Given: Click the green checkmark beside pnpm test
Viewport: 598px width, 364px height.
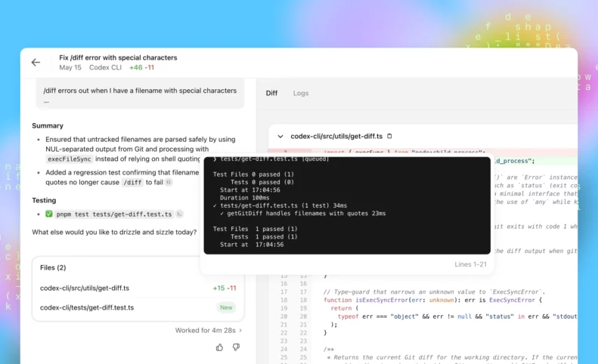Looking at the screenshot, I should coord(49,214).
